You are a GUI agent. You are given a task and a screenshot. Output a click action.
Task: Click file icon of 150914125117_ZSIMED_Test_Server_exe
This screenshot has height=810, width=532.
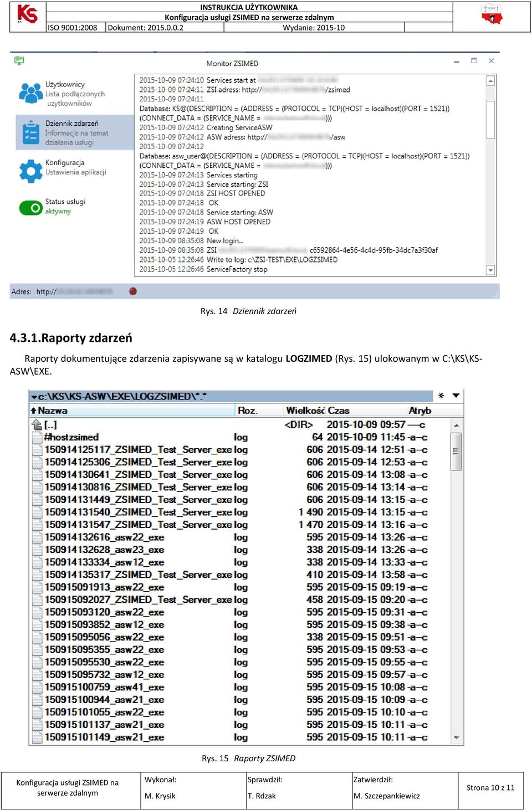pyautogui.click(x=37, y=450)
